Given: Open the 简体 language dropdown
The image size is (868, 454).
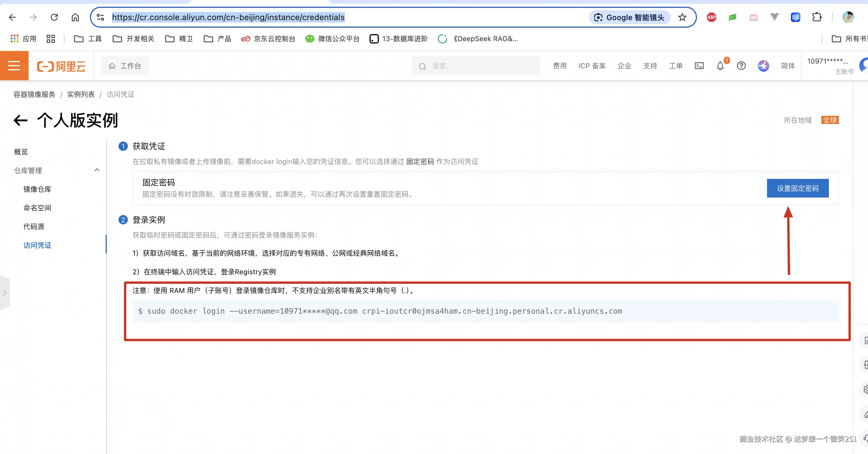Looking at the screenshot, I should click(787, 66).
